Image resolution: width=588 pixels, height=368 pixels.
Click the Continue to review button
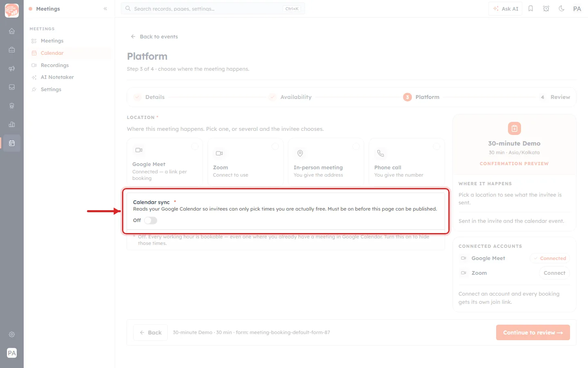coord(533,333)
